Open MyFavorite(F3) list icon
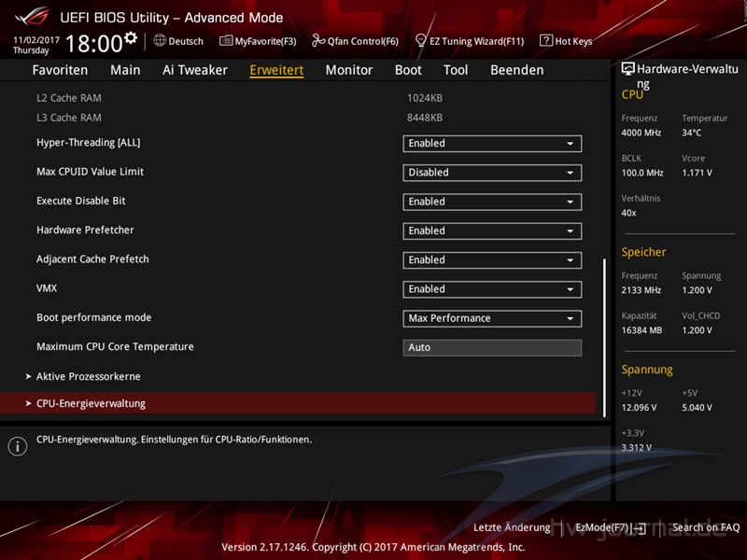The image size is (747, 560). click(x=226, y=41)
